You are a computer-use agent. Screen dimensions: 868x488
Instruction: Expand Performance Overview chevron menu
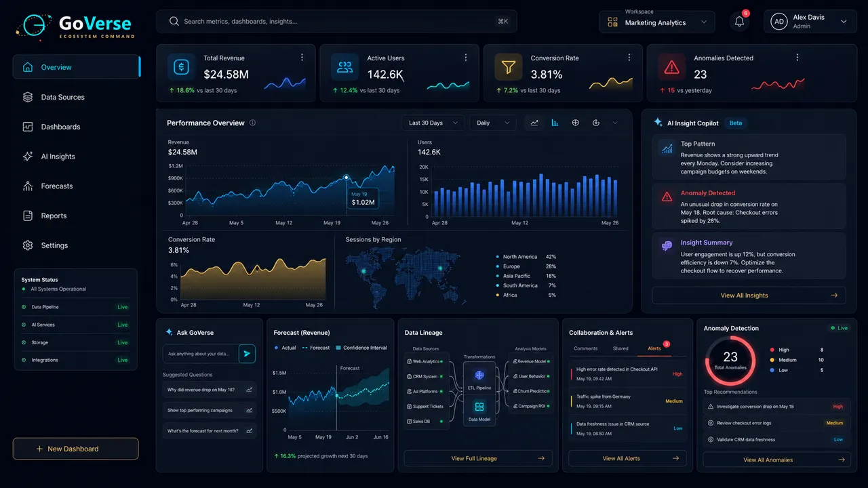(x=615, y=123)
